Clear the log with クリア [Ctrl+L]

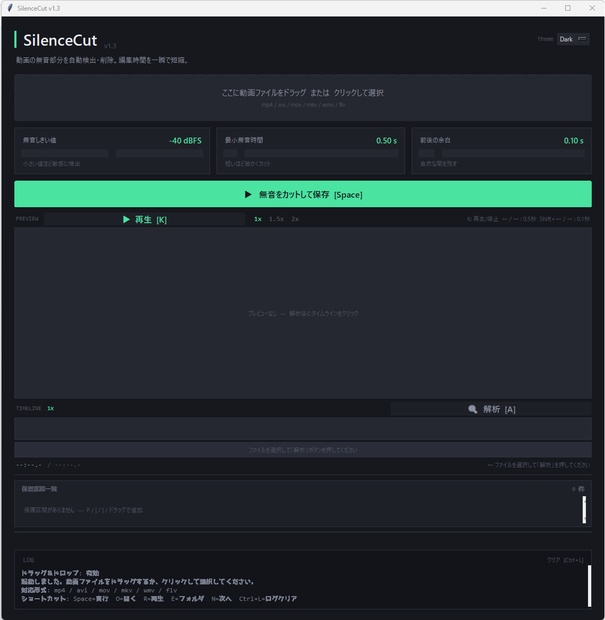point(565,560)
